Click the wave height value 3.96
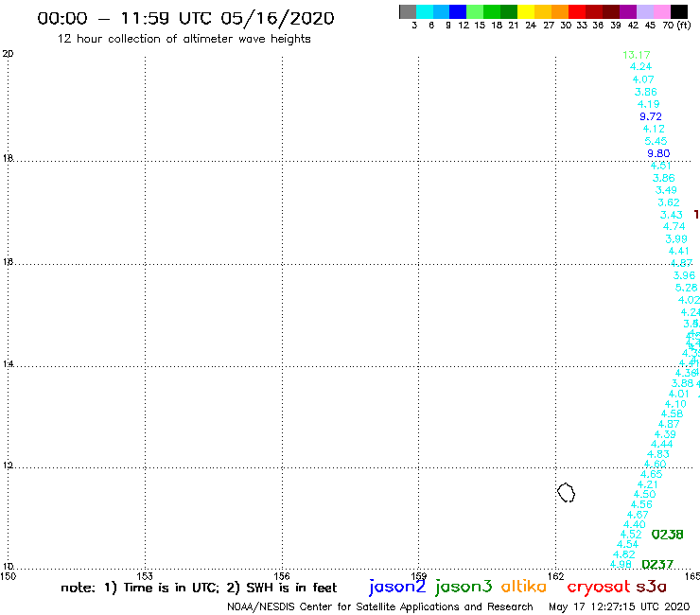Screen dimensions: 700x615 (684, 275)
